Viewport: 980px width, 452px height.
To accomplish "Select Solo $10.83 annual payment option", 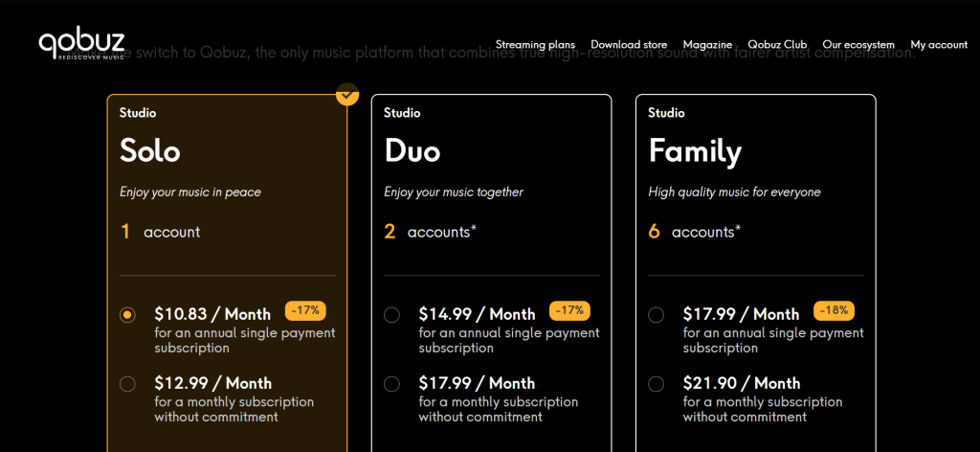I will (128, 314).
